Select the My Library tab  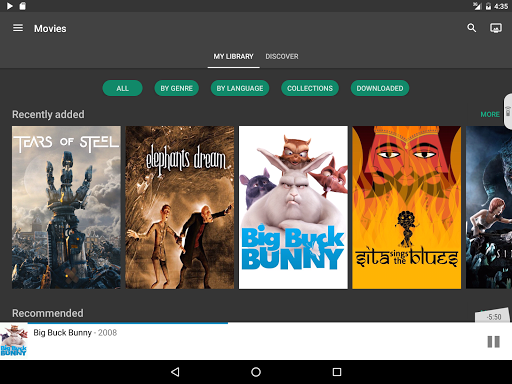pyautogui.click(x=233, y=56)
